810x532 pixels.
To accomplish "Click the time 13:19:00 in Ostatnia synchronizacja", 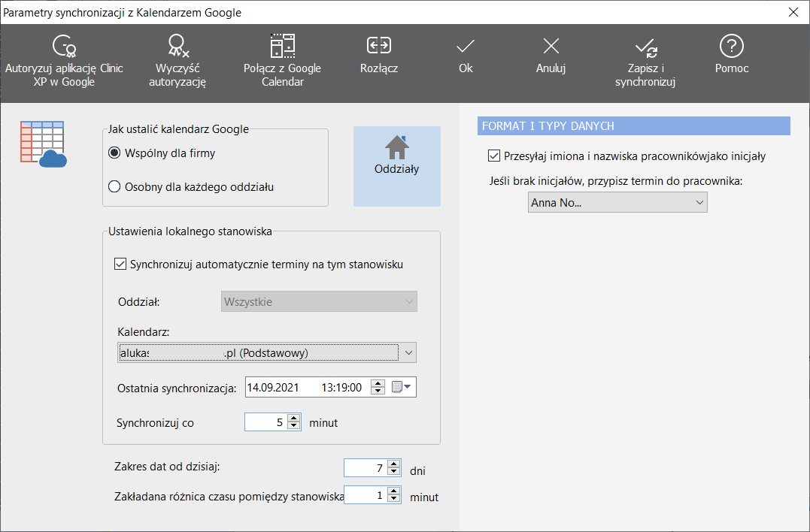I will (341, 388).
